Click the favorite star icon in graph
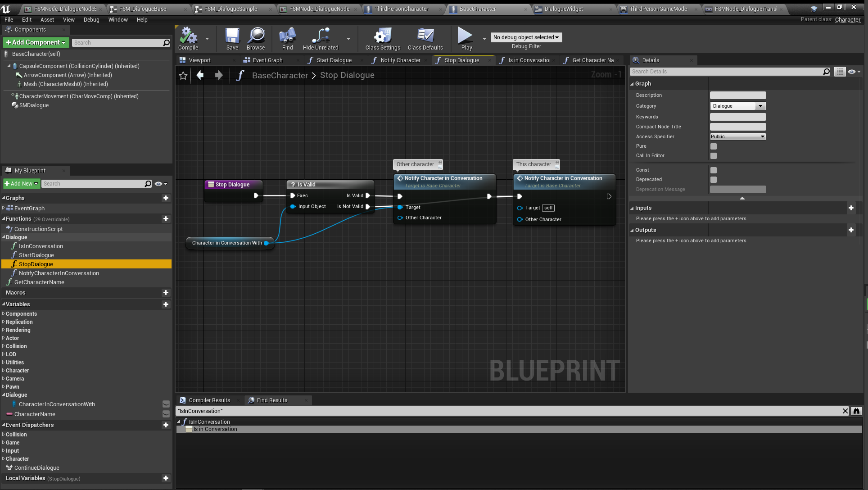The height and width of the screenshot is (490, 868). pos(183,76)
